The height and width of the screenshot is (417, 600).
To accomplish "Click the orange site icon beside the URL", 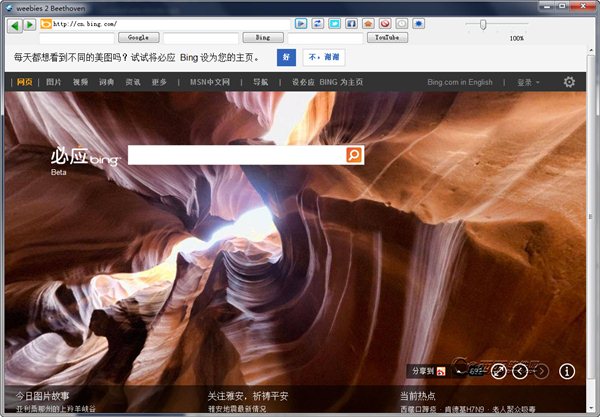I will [46, 24].
